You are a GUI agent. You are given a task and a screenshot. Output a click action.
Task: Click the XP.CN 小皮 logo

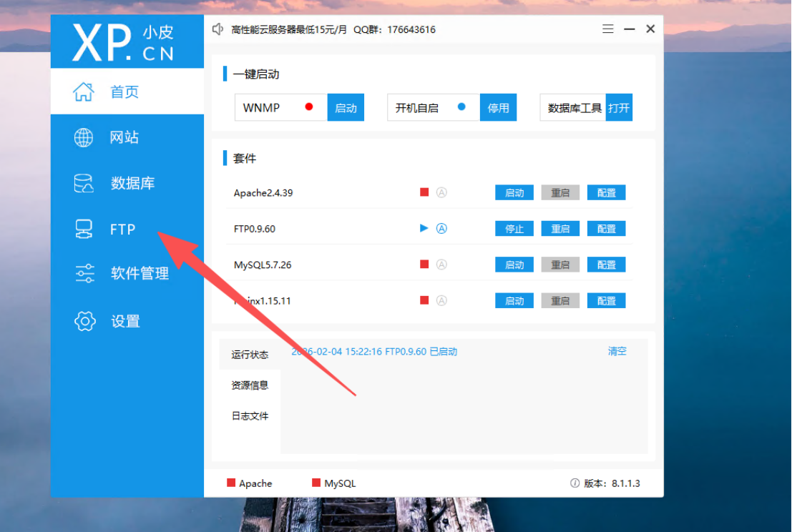(124, 42)
